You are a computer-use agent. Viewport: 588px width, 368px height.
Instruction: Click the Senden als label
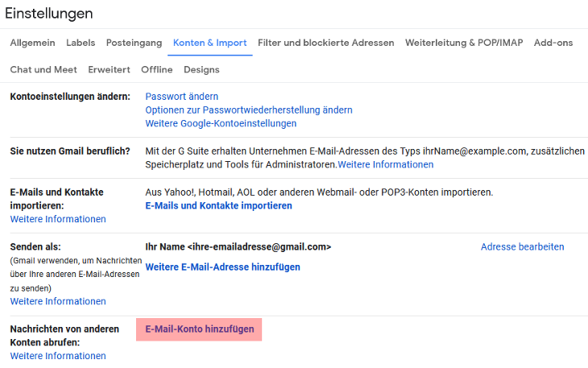tap(35, 247)
